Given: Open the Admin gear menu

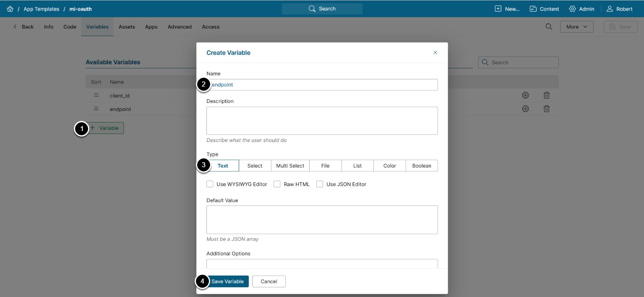Looking at the screenshot, I should [581, 9].
